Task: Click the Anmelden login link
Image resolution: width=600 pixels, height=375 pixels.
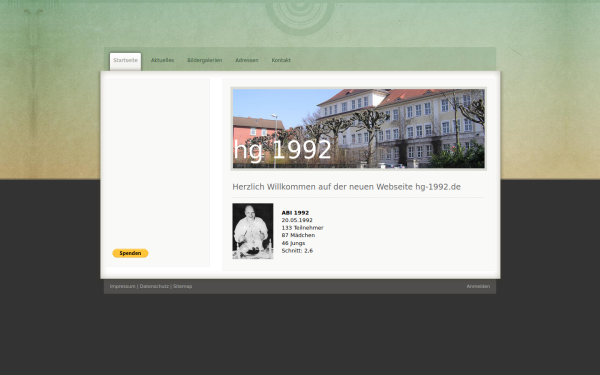Action: [478, 286]
